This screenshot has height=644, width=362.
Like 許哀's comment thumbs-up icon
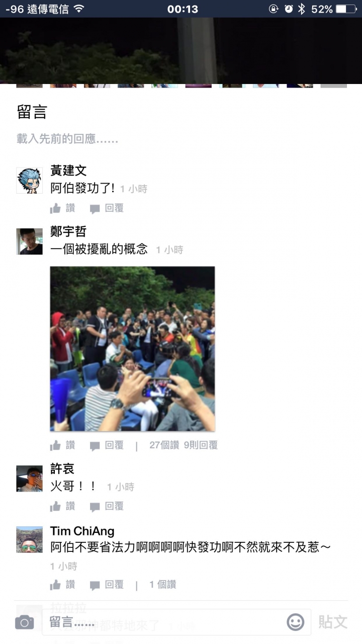[x=56, y=506]
